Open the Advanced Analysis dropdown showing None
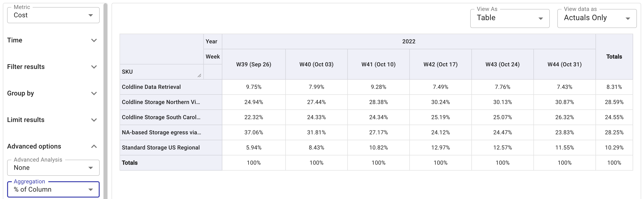The height and width of the screenshot is (199, 644). (53, 167)
